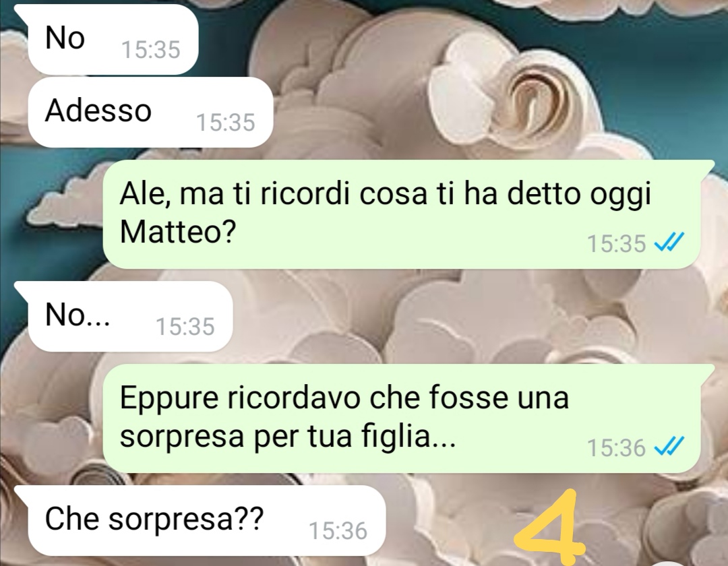
Task: Select the "Adesso" message bubble
Action: pos(150,113)
